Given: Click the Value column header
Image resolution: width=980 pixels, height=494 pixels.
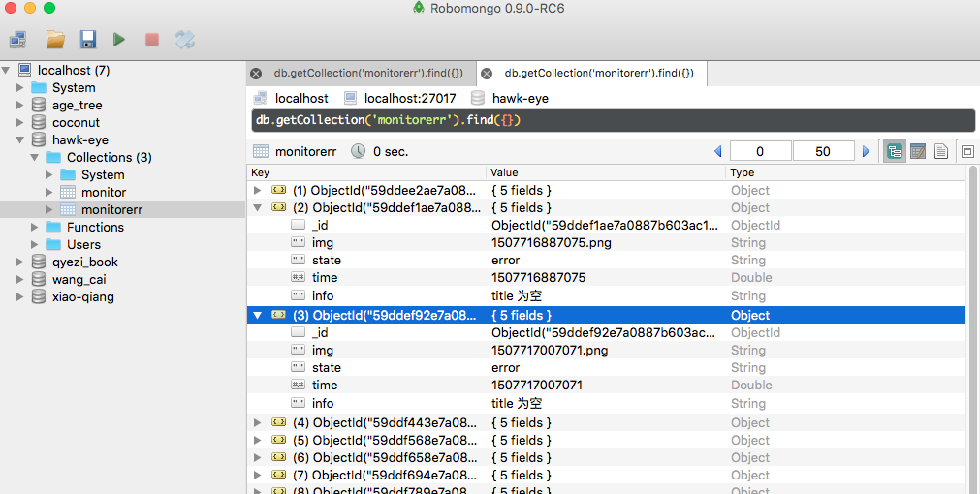Looking at the screenshot, I should [606, 173].
